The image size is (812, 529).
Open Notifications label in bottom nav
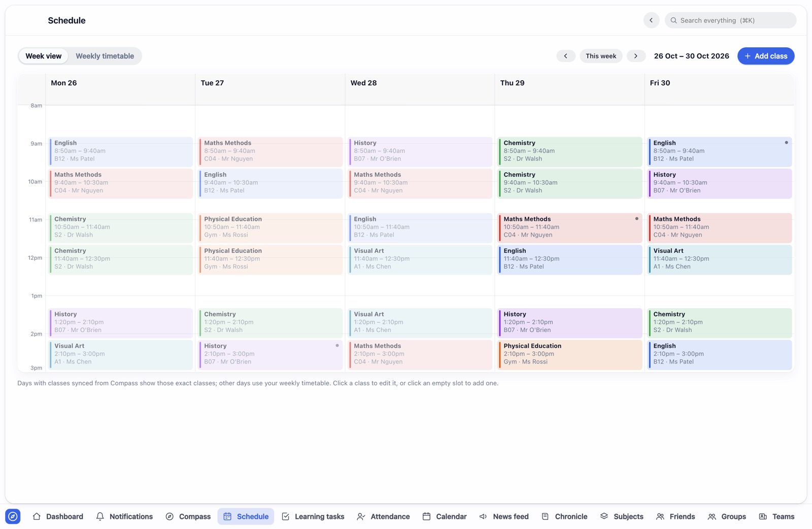coord(131,516)
